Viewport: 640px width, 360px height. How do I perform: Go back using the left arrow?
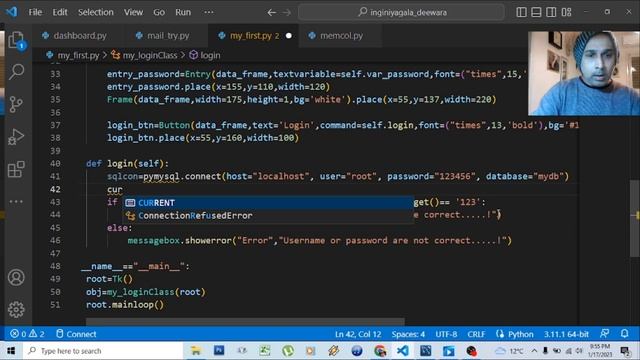point(271,13)
